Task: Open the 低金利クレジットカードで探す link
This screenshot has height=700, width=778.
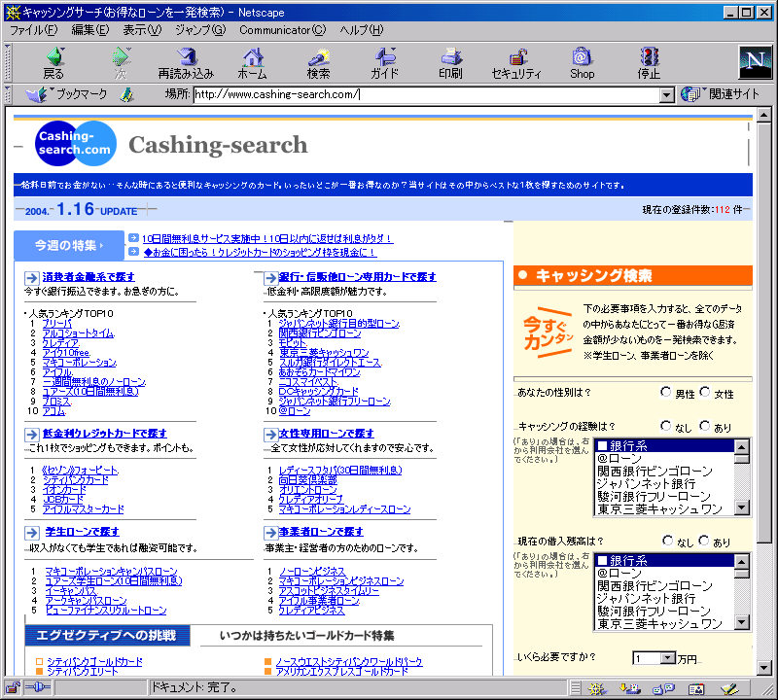Action: click(x=105, y=434)
